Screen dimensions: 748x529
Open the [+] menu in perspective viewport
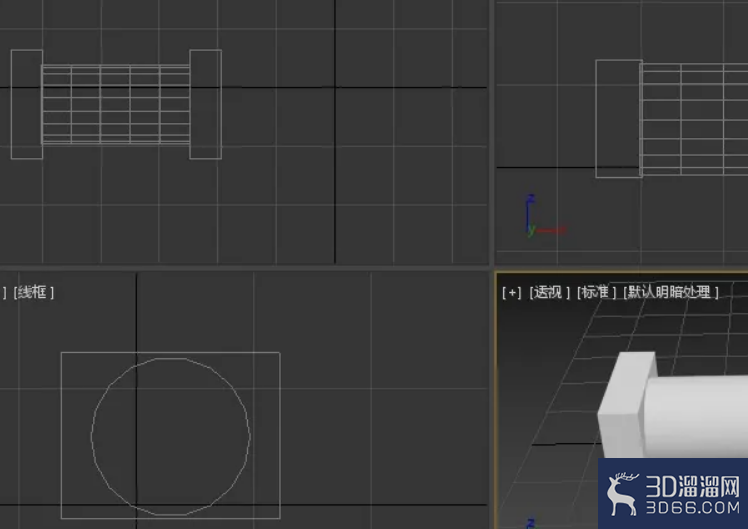pos(511,292)
